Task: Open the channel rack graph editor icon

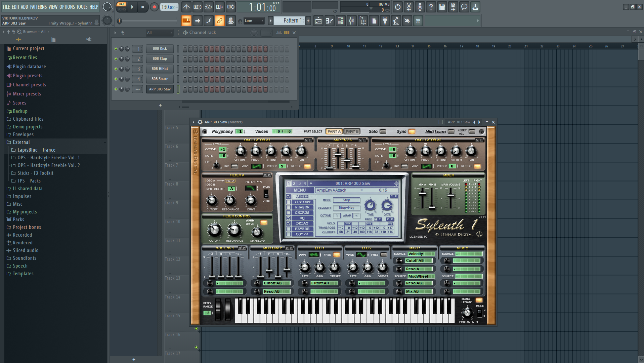Action: pos(279,33)
